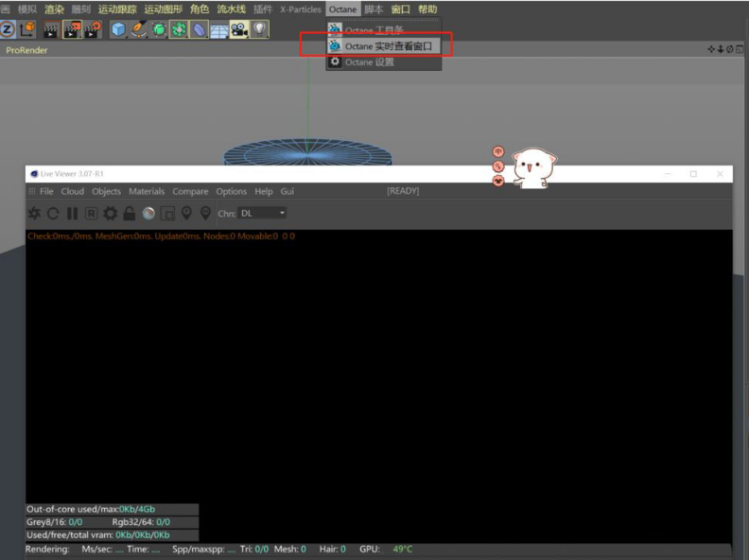Click the READY status text

[x=403, y=191]
